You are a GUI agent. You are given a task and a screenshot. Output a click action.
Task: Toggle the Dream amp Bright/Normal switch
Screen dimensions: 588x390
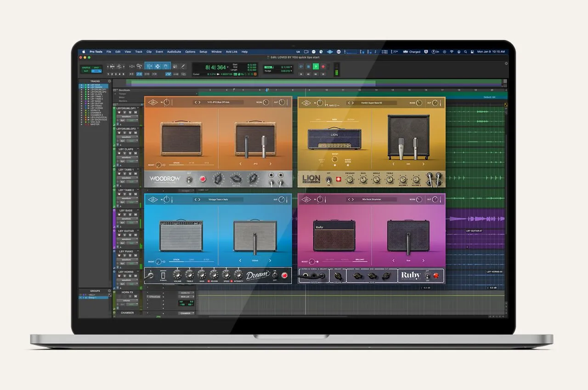(x=163, y=275)
